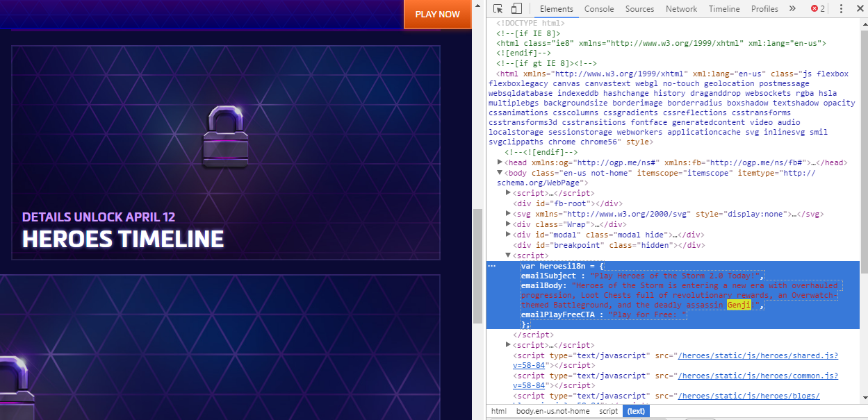The height and width of the screenshot is (420, 868).
Task: Expand the div id modal node
Action: pos(509,235)
